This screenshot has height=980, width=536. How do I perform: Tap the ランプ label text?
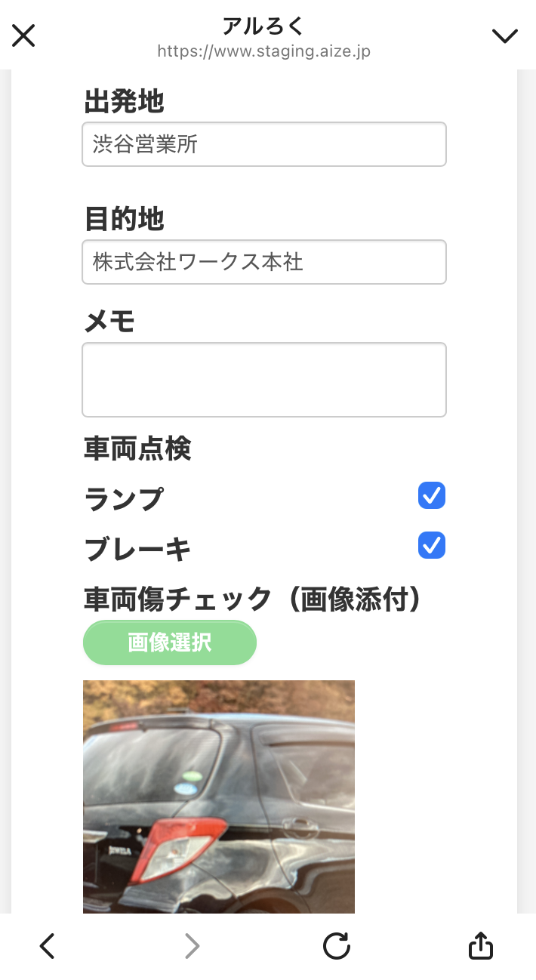tap(124, 498)
